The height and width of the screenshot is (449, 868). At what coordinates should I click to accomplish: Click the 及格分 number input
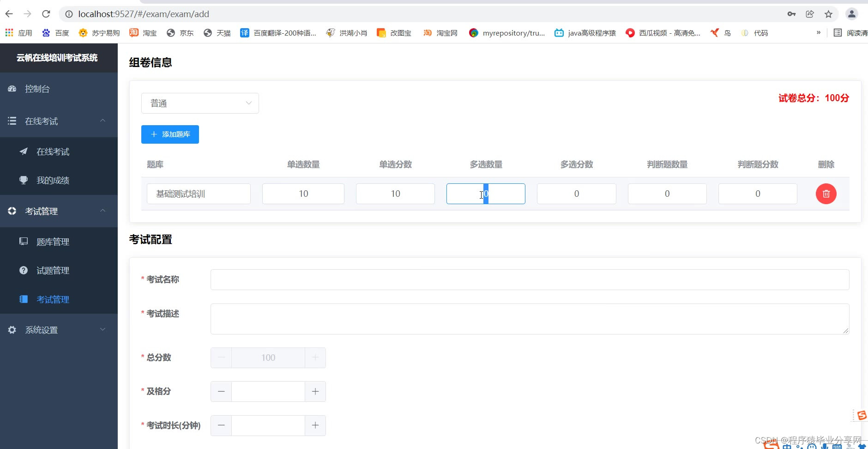268,391
